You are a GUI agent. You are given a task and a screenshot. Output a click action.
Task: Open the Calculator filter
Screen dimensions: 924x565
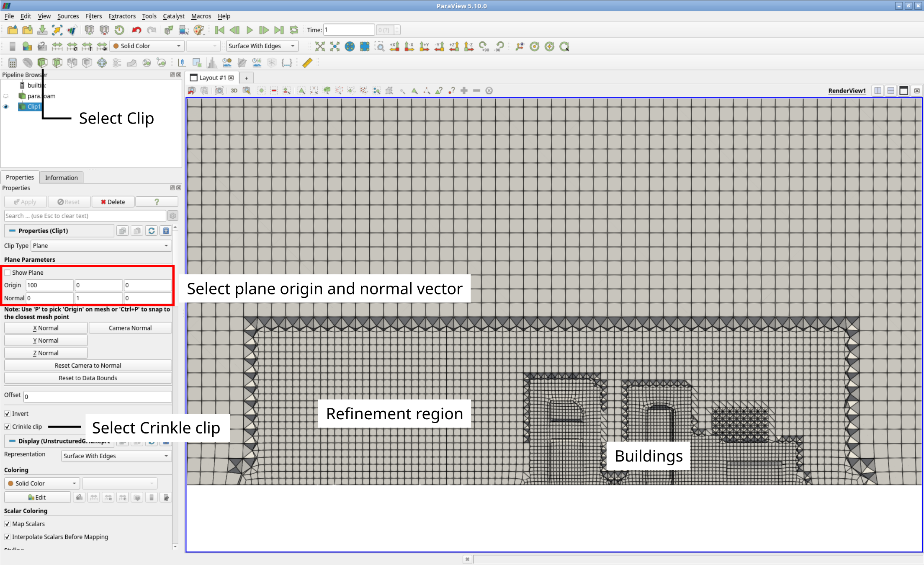click(12, 63)
